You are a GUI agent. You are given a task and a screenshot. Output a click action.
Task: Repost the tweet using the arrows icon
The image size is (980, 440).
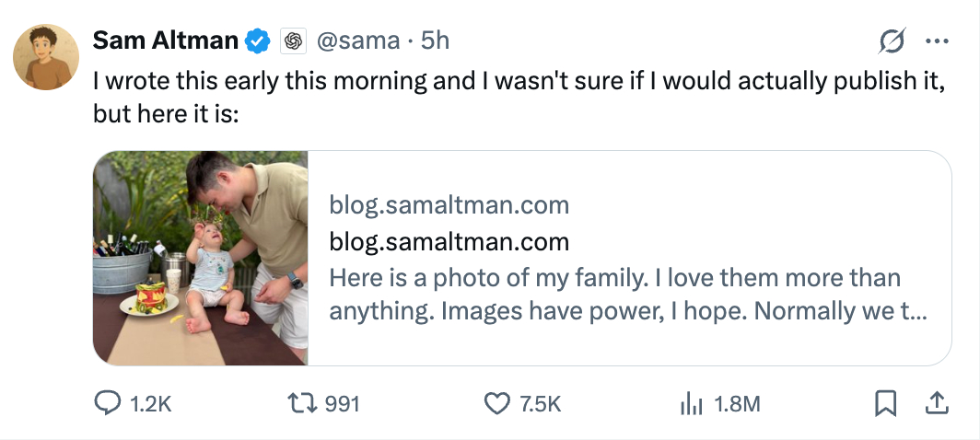point(302,403)
